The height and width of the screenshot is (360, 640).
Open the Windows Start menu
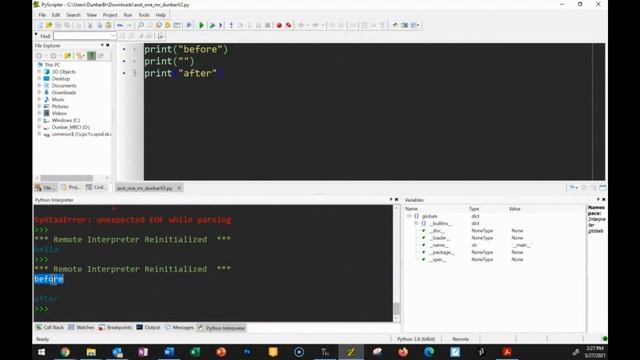click(41, 352)
